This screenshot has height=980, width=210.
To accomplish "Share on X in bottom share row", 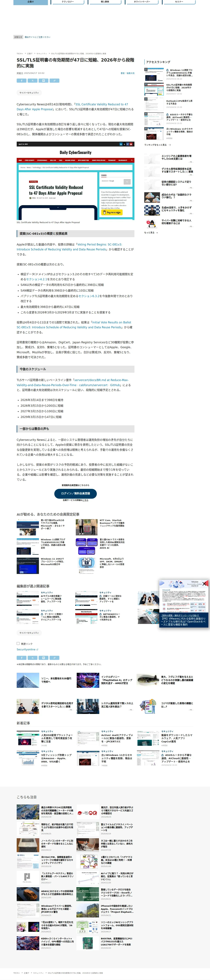I will tap(33, 658).
